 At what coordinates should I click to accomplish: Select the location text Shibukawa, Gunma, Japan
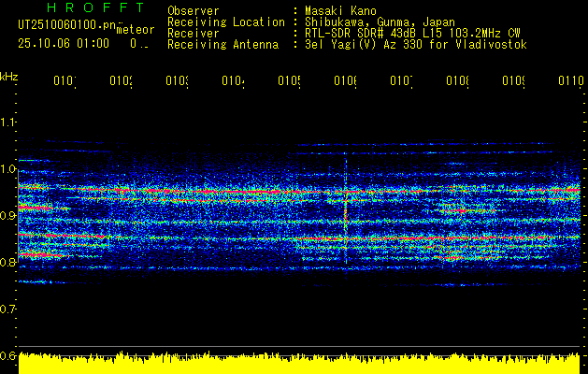[380, 22]
